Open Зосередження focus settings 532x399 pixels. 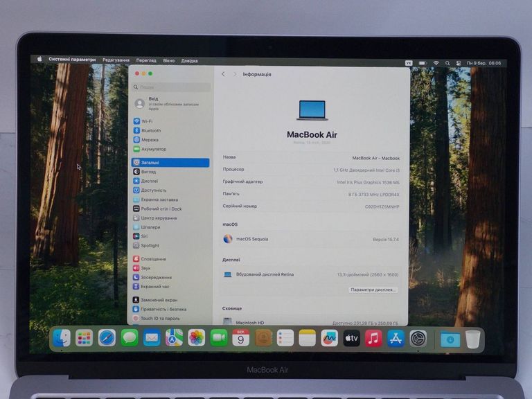click(x=152, y=277)
